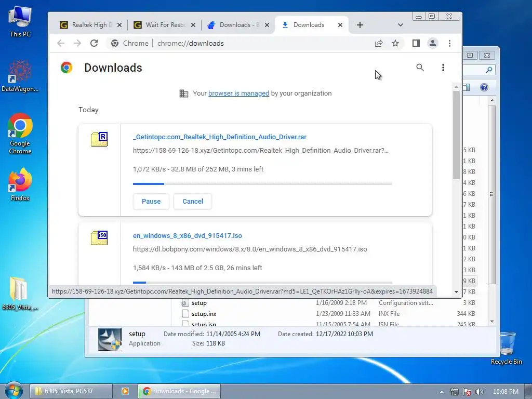Pause the Realtek driver download

pyautogui.click(x=151, y=201)
